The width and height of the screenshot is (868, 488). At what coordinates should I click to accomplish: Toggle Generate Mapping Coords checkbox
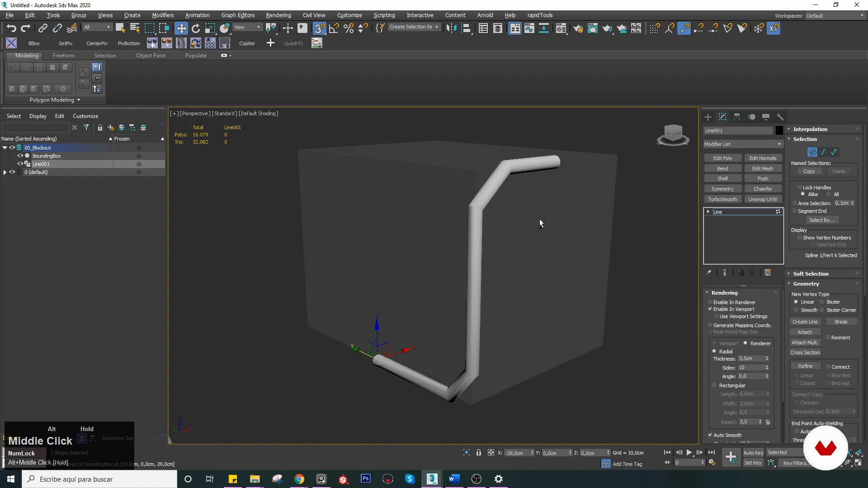710,325
